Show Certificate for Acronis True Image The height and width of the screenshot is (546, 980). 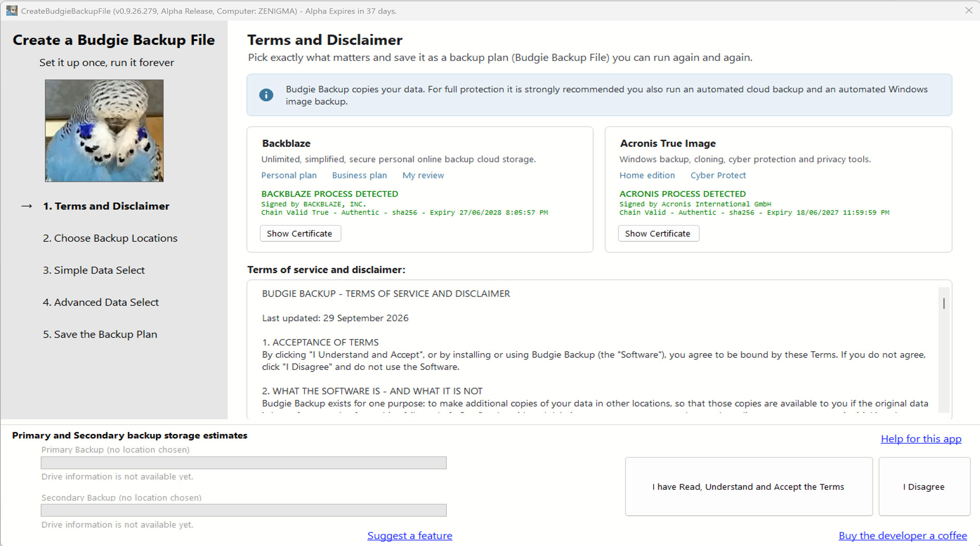[x=658, y=233]
